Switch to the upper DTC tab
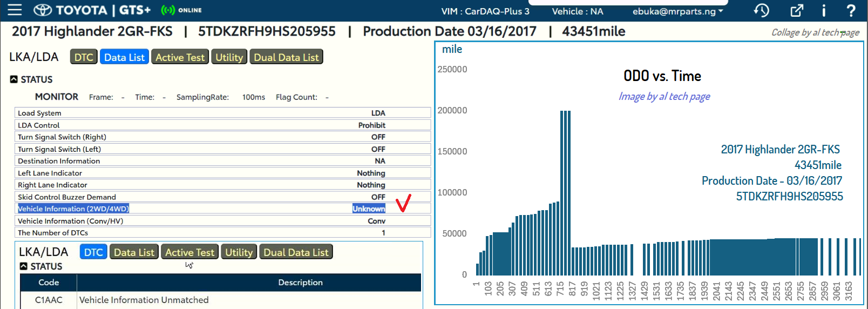Viewport: 868px width, 309px height. (x=84, y=57)
